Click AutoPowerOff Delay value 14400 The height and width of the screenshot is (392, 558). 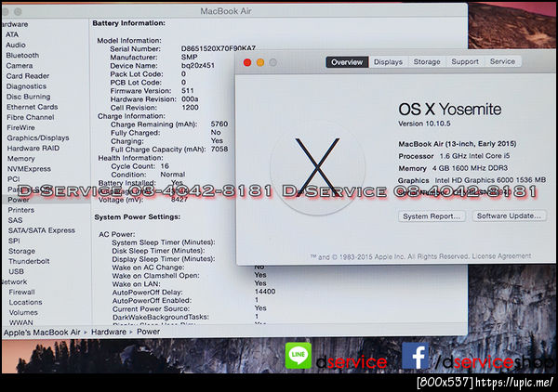(265, 292)
